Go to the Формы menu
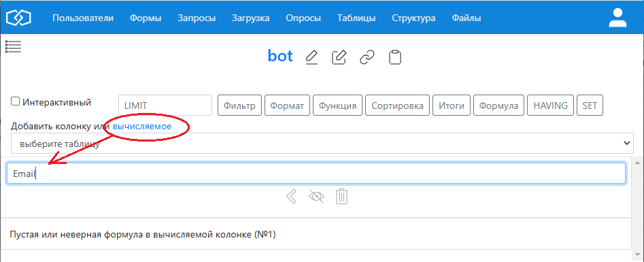The height and width of the screenshot is (262, 644). (x=146, y=18)
